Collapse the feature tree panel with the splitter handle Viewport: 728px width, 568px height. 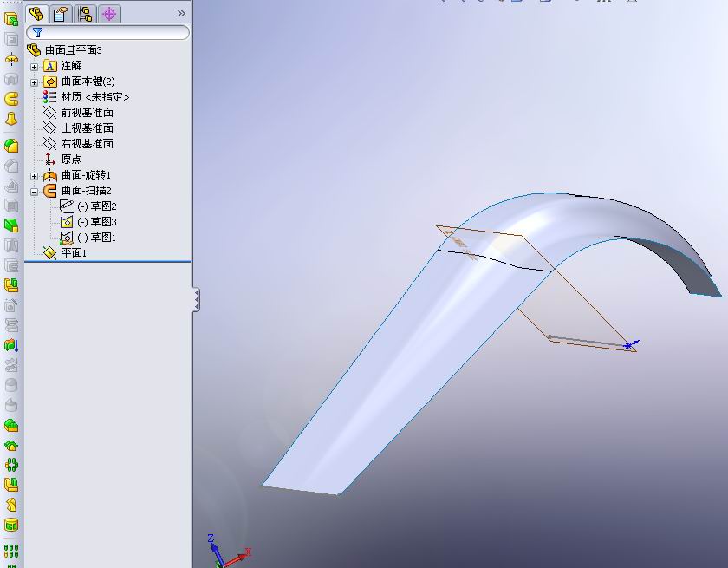[197, 299]
